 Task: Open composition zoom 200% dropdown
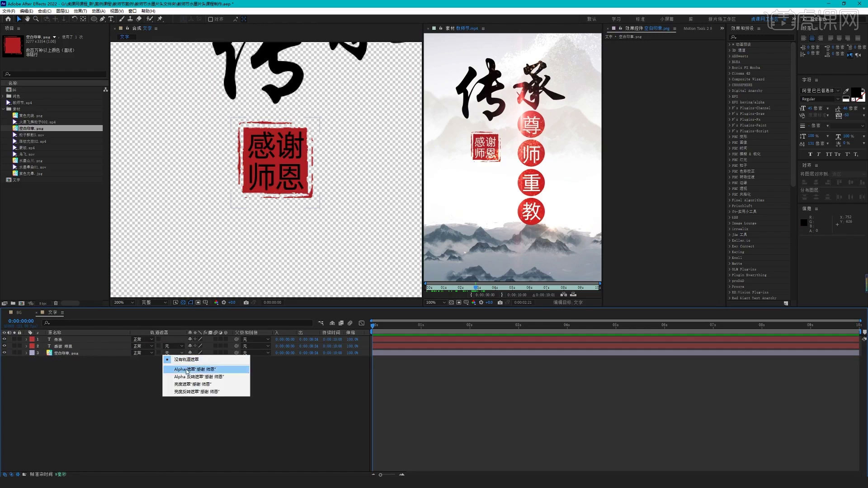click(x=124, y=303)
